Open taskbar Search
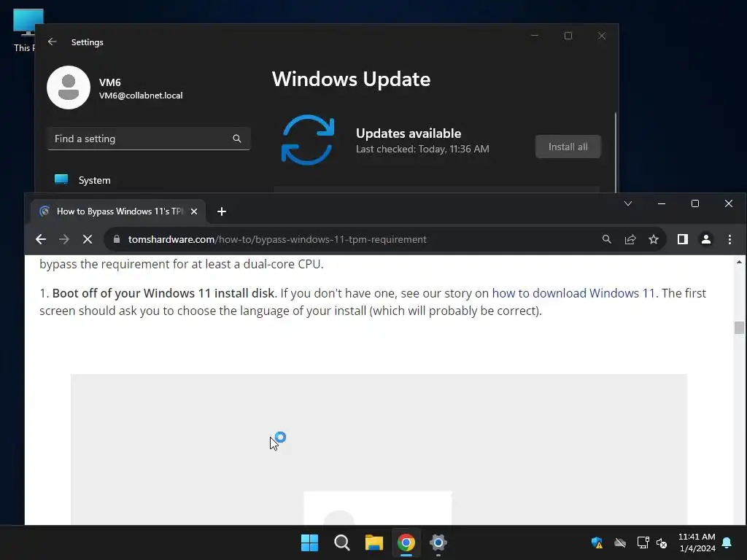This screenshot has width=747, height=560. coord(341,542)
